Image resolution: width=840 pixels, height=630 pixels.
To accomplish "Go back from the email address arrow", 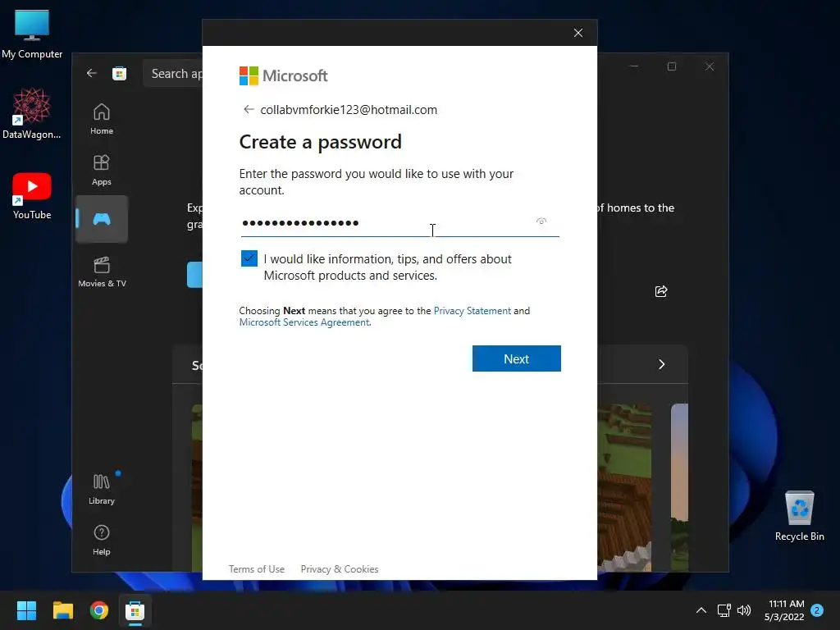I will pyautogui.click(x=249, y=109).
